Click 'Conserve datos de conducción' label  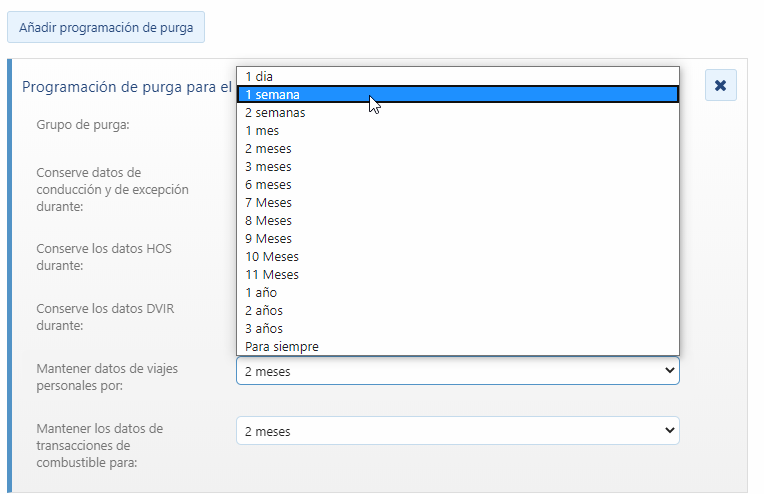tap(112, 190)
